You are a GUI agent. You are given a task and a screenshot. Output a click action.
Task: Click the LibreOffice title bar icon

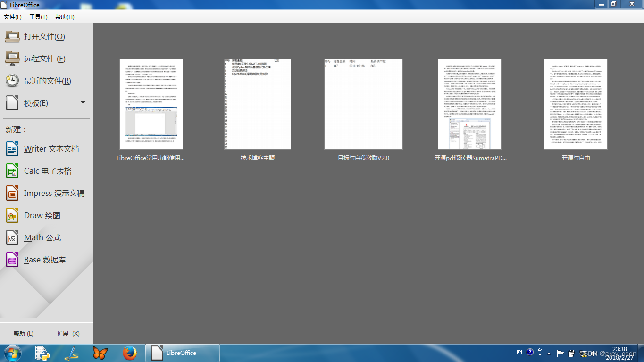tap(4, 5)
